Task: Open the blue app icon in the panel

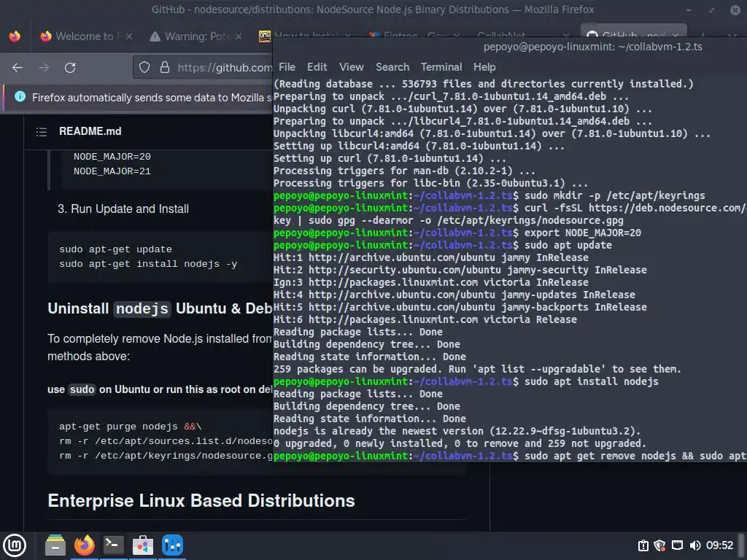Action: pyautogui.click(x=172, y=545)
